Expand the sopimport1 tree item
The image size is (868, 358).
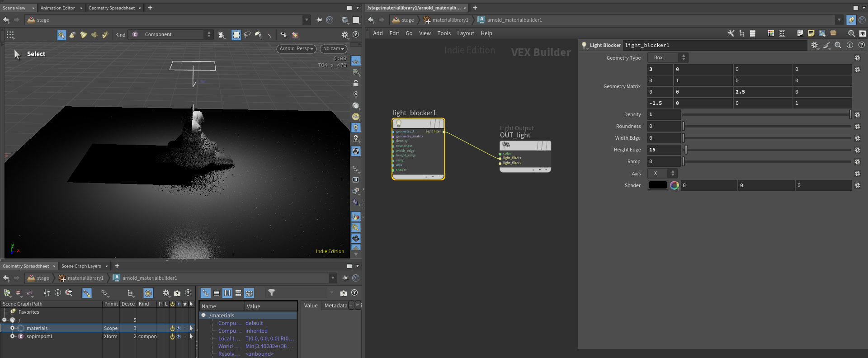click(13, 336)
